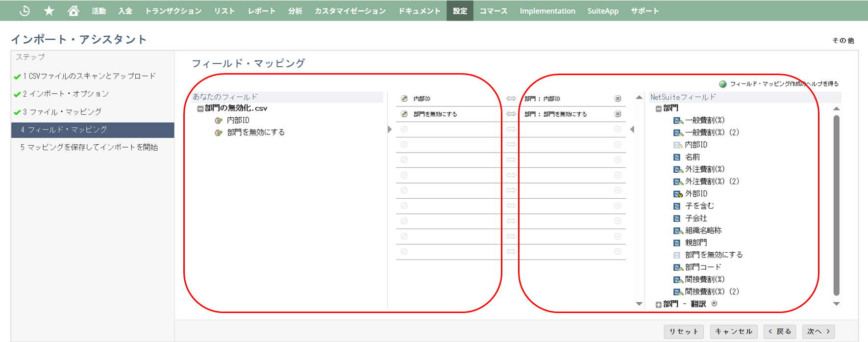Select NetSuite field 子を含む

point(699,206)
